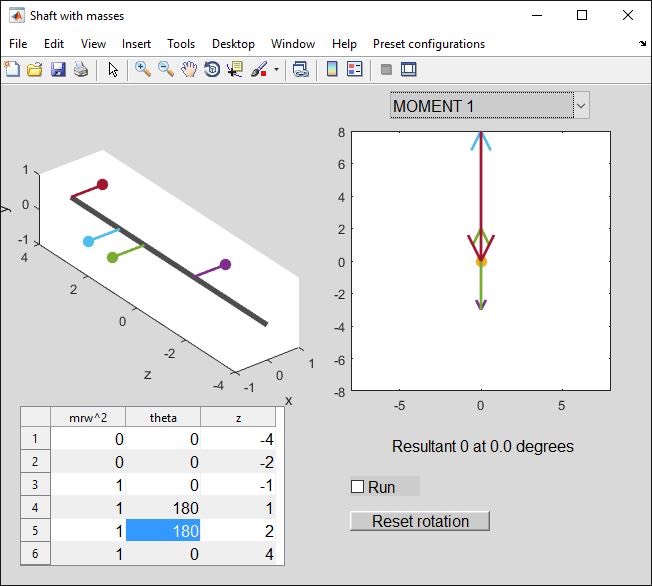Viewport: 652px width, 586px height.
Task: Activate the Data Cursor tool
Action: (235, 70)
